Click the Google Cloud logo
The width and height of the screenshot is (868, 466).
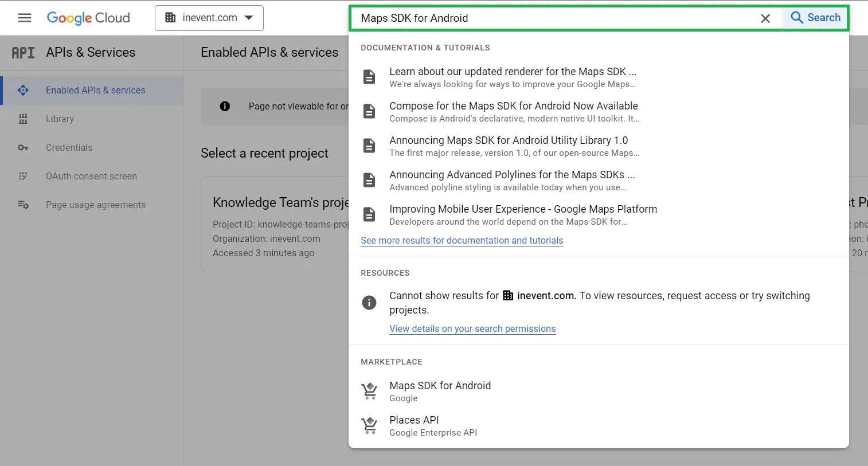click(88, 18)
